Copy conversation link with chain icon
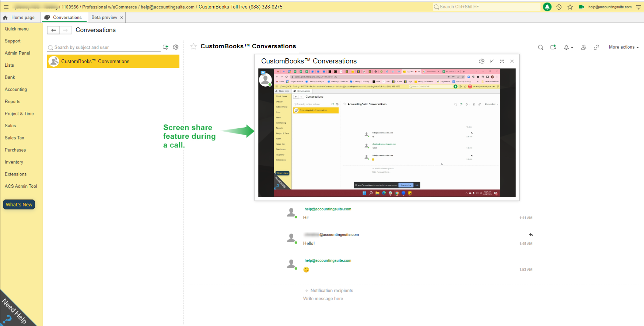This screenshot has width=644, height=326. pos(596,47)
